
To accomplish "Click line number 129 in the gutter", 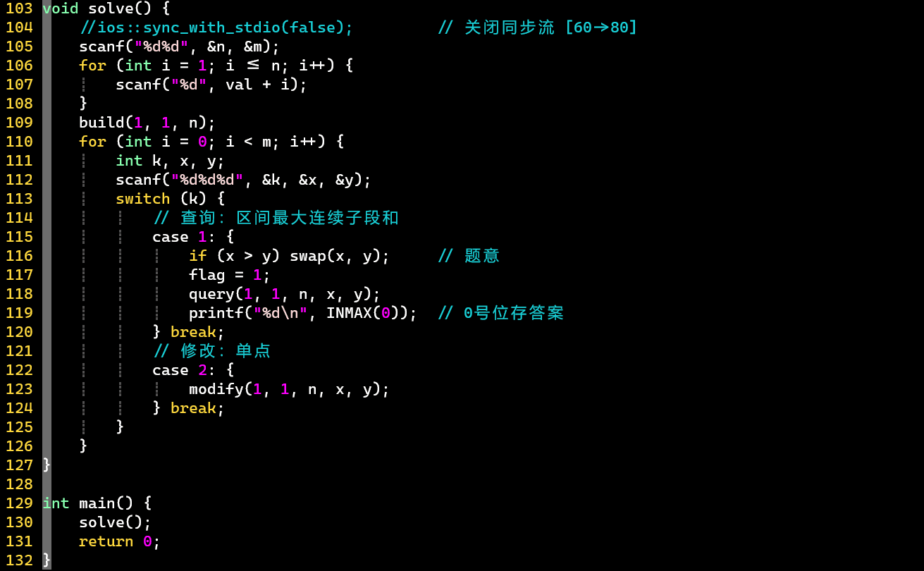I will (x=19, y=503).
